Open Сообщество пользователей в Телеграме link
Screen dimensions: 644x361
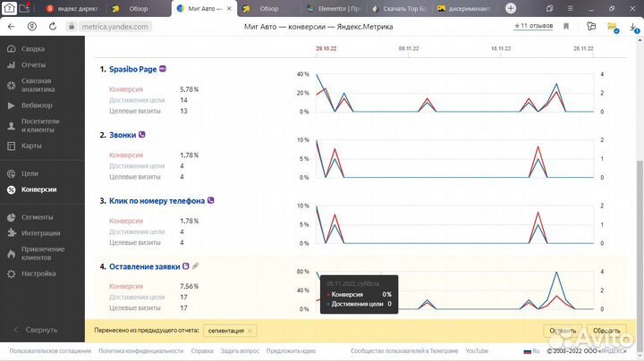tap(404, 351)
